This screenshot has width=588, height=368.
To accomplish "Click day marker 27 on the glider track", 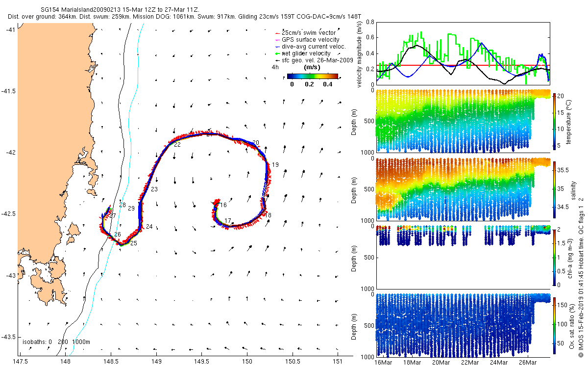I will click(x=113, y=216).
